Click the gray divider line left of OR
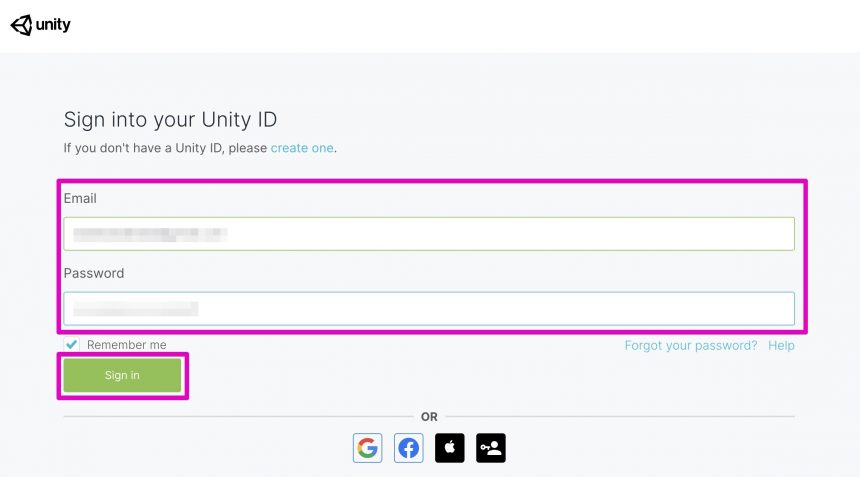This screenshot has width=860, height=477. (x=239, y=417)
